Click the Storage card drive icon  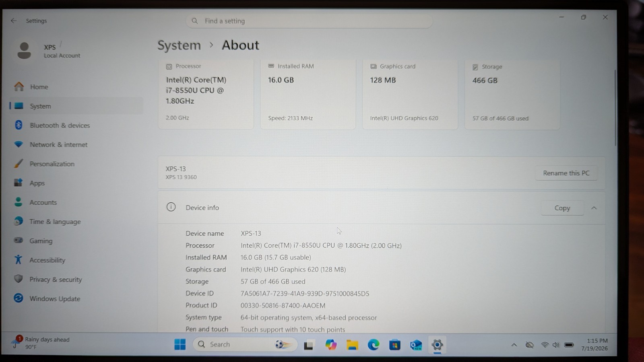coord(475,67)
